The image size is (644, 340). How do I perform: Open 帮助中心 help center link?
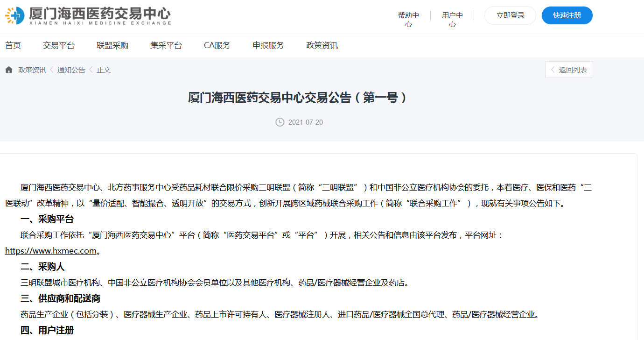408,20
